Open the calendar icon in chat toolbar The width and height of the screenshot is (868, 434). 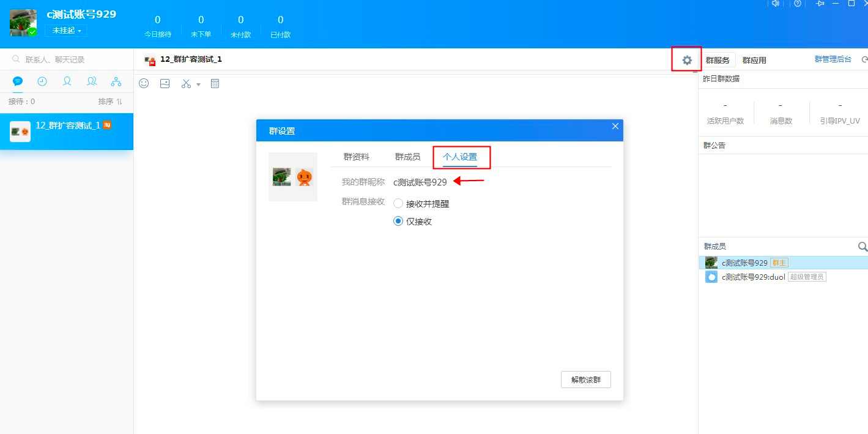click(x=215, y=83)
